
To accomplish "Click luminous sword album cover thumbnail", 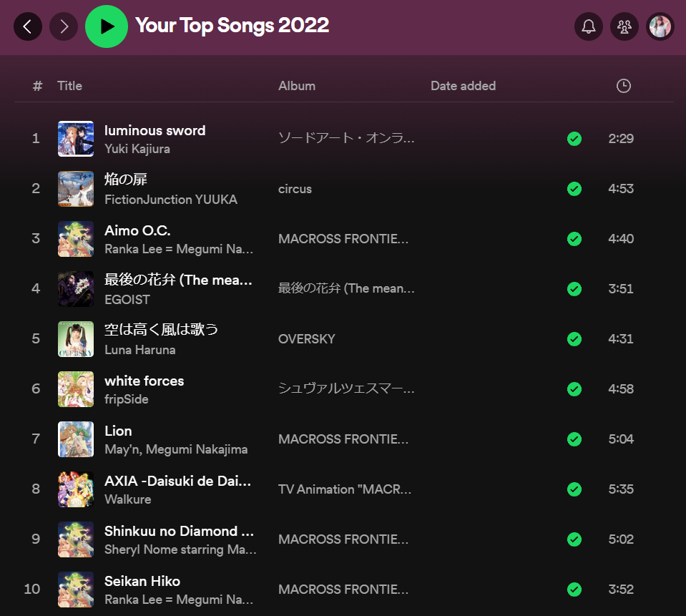I will tap(76, 139).
